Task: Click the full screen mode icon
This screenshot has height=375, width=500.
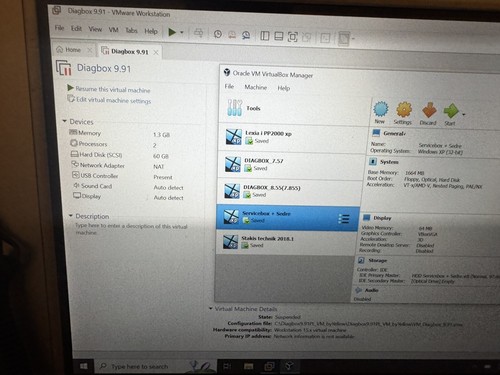Action: pos(293,37)
